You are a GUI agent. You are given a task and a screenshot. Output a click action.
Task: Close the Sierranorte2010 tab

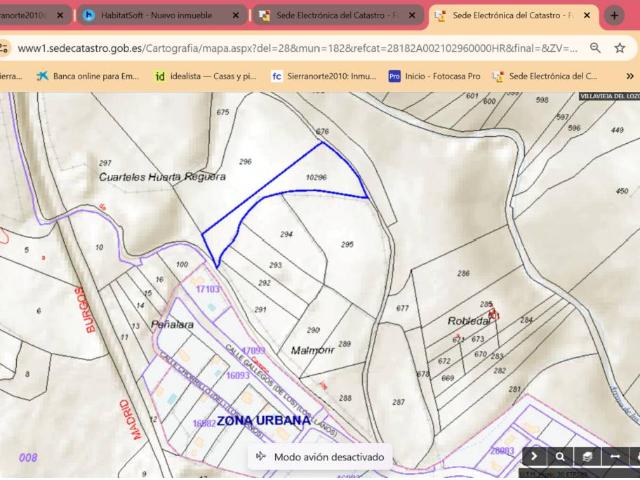60,16
